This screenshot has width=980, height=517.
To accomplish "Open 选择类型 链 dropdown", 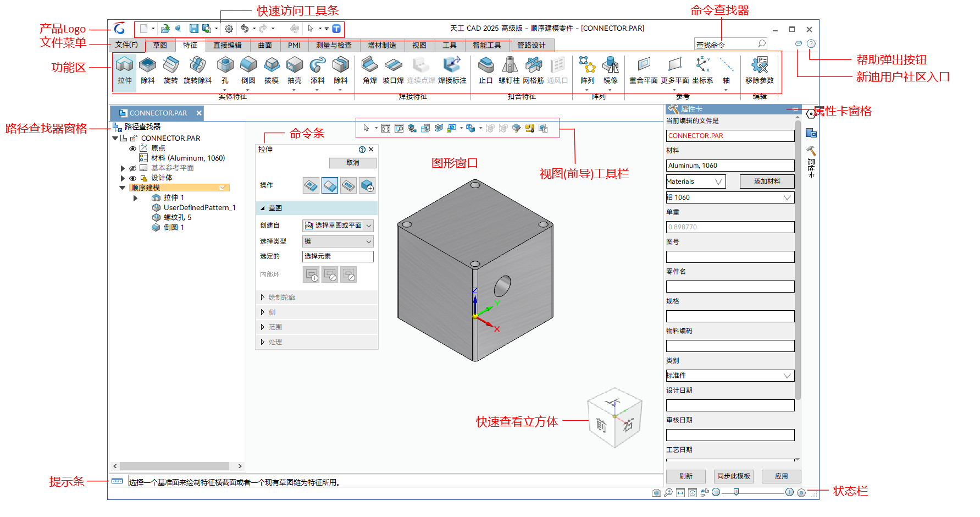I will [x=338, y=241].
